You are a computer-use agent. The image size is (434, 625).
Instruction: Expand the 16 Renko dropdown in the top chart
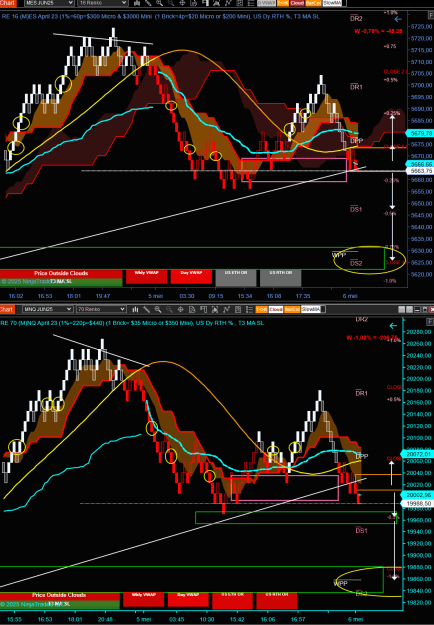[103, 3]
